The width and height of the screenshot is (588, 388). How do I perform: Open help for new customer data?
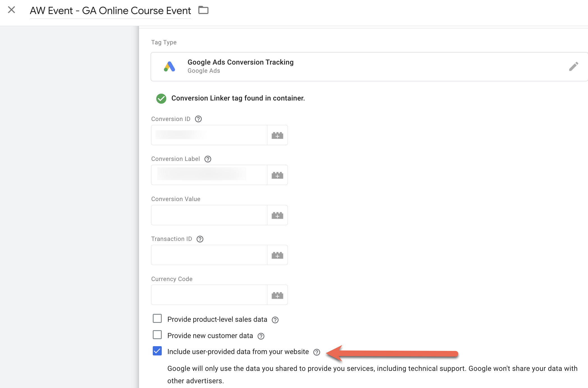point(261,336)
